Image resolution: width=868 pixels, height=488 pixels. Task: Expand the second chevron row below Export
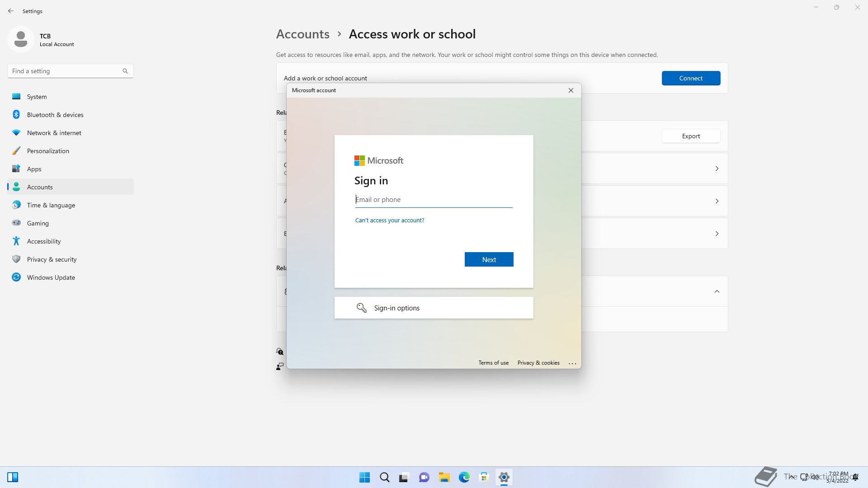point(717,201)
